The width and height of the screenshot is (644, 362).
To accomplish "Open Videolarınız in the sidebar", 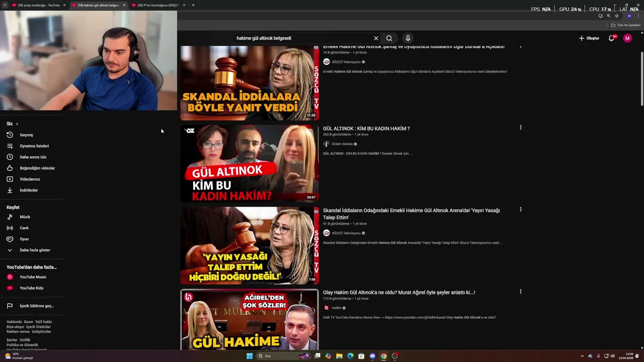I will [x=30, y=179].
